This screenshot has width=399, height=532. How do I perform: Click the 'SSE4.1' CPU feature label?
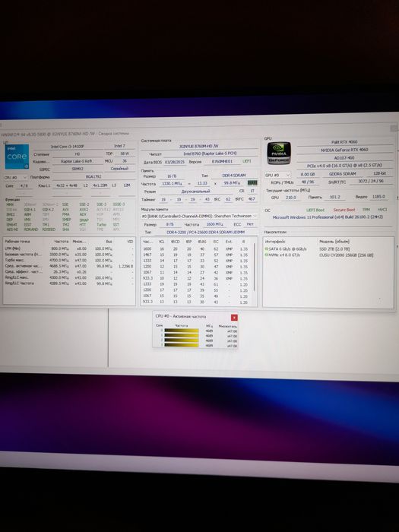30,210
